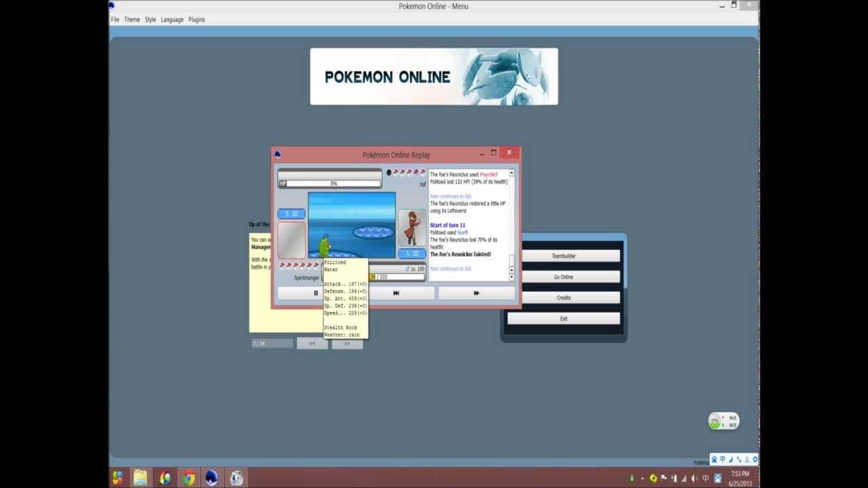Click the opponent trainer avatar

coord(412,227)
